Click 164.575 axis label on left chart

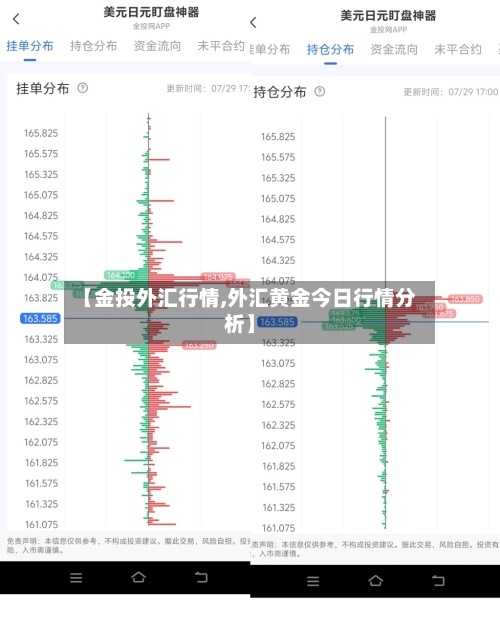pyautogui.click(x=41, y=236)
